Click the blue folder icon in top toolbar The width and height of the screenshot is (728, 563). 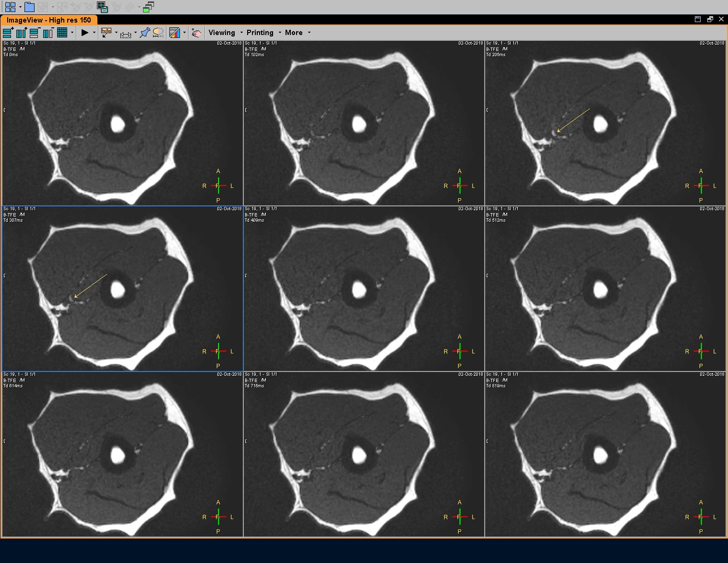(29, 7)
